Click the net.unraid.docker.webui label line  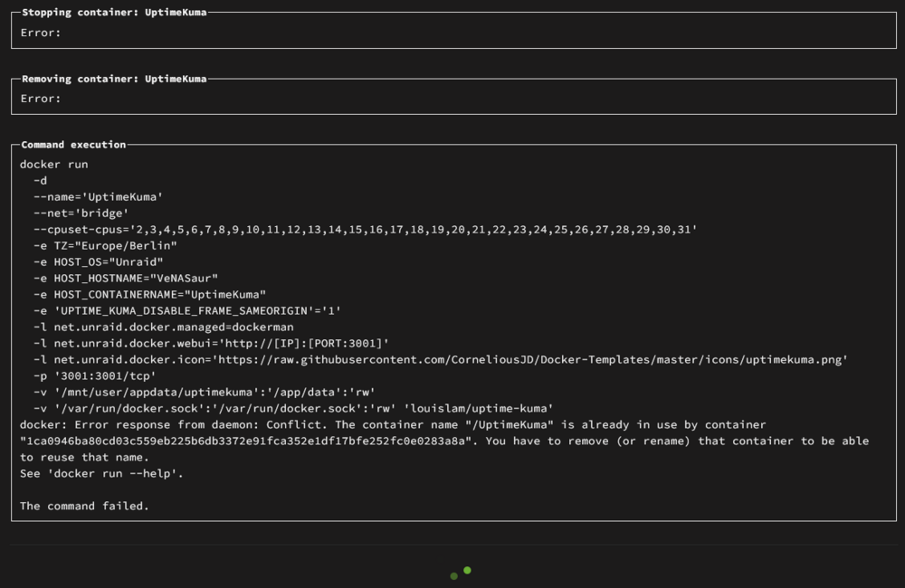pos(211,343)
